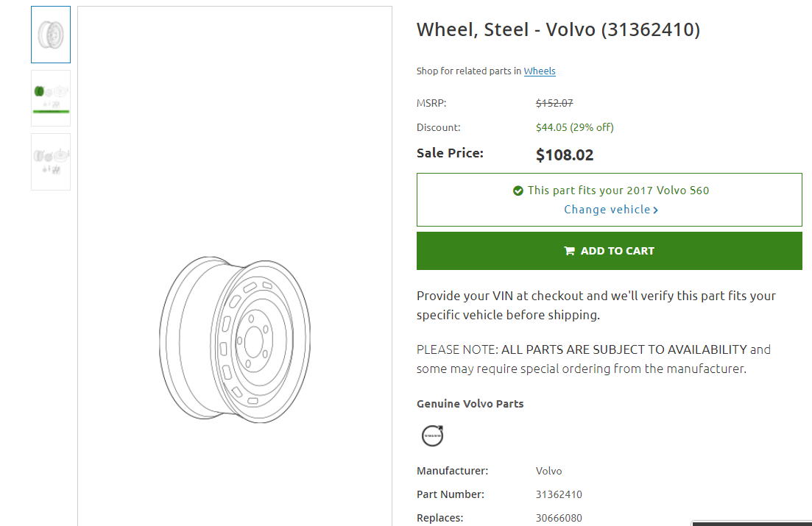This screenshot has width=812, height=526.
Task: Show the third grey parts diagram thumbnail
Action: coord(51,161)
